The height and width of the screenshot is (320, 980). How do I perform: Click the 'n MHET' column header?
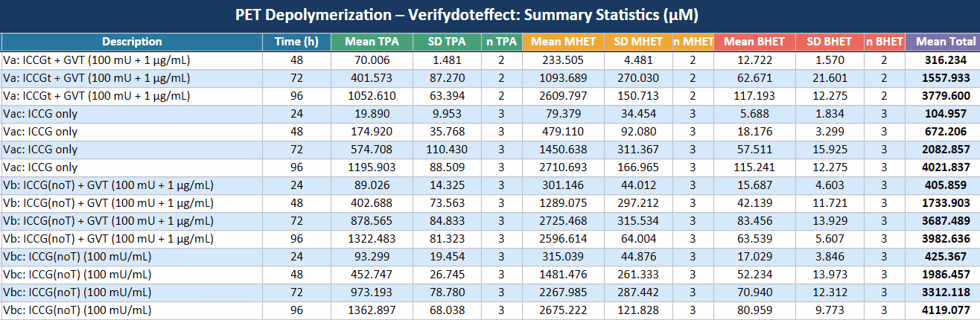693,42
